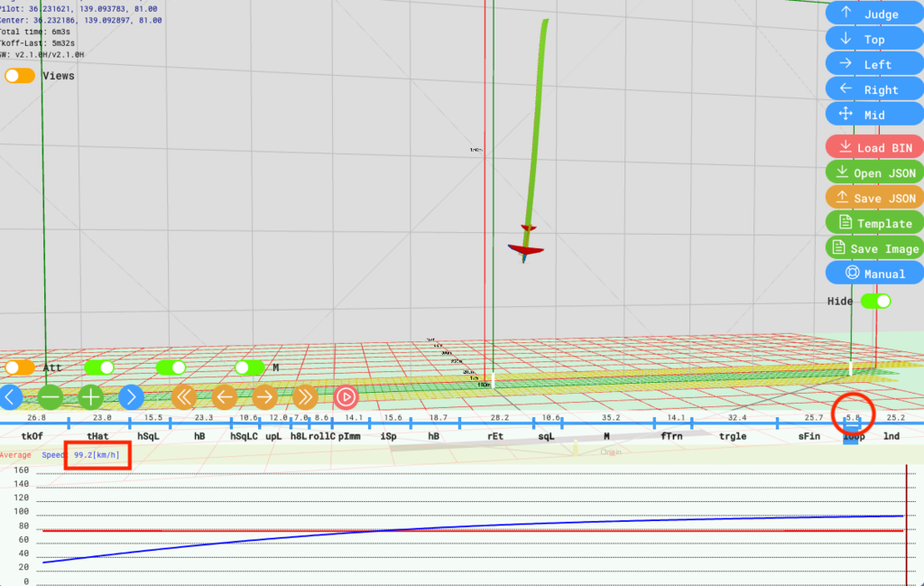Open the Template button
This screenshot has height=586, width=924.
coord(874,223)
